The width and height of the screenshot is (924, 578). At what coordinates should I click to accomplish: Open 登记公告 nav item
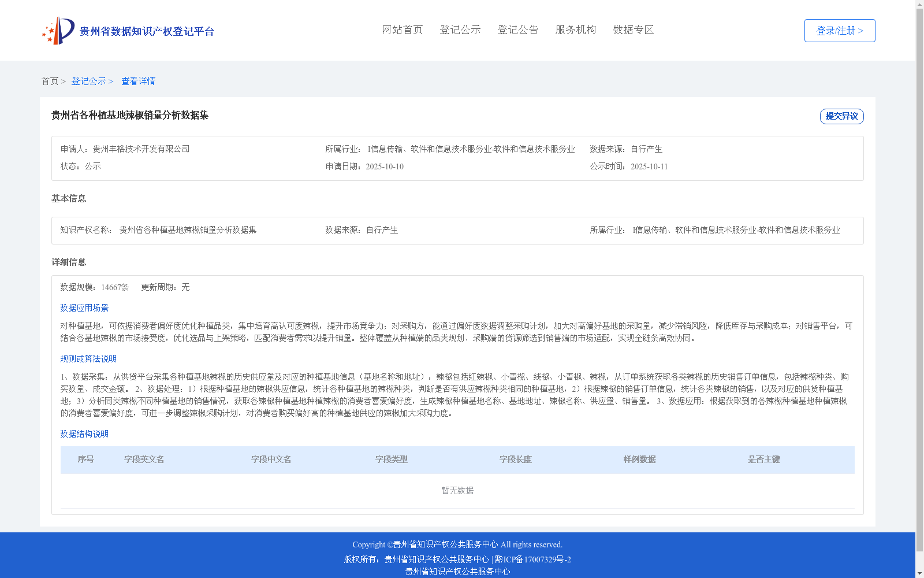click(x=518, y=30)
